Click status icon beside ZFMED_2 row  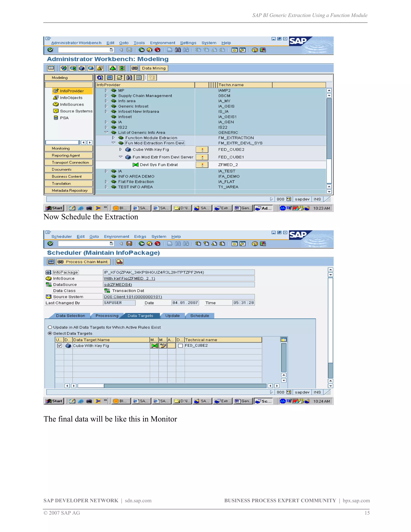click(202, 165)
